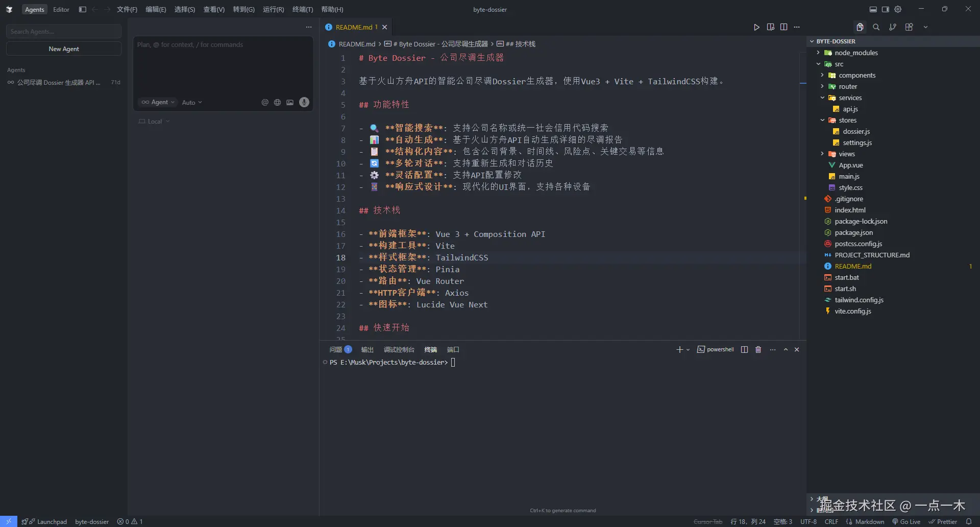The image size is (980, 527).
Task: Collapse the src folder
Action: [x=818, y=64]
